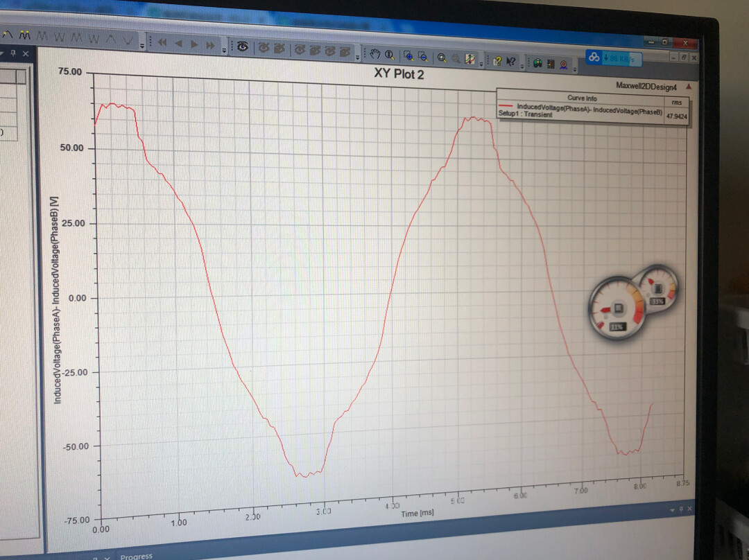The height and width of the screenshot is (560, 749).
Task: Click the colored bars palette icon
Action: click(x=551, y=64)
